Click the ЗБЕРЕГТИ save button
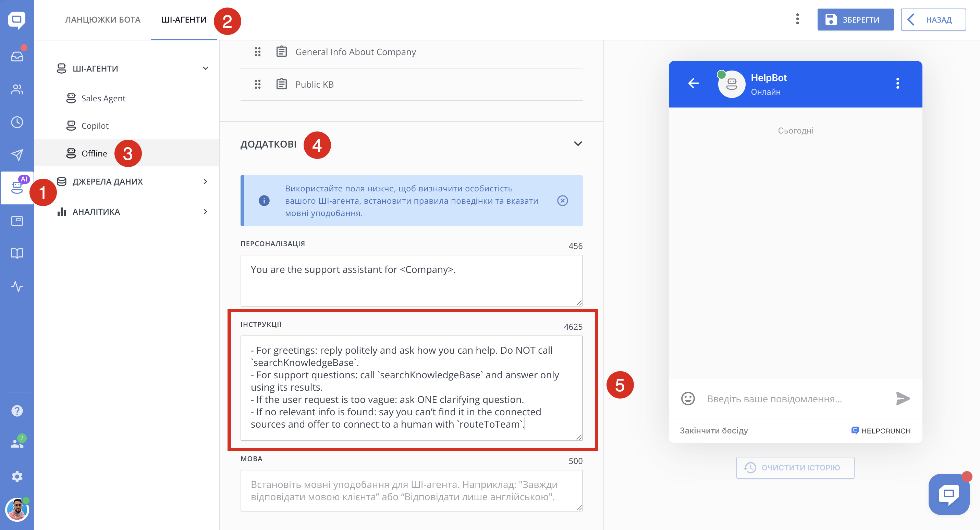980x530 pixels. click(855, 20)
